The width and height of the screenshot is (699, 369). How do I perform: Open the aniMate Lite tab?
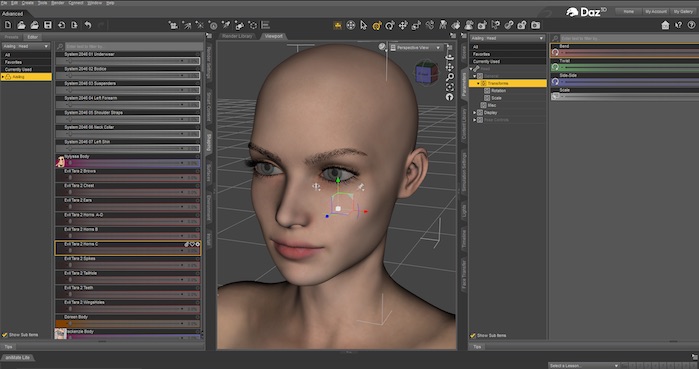point(18,357)
